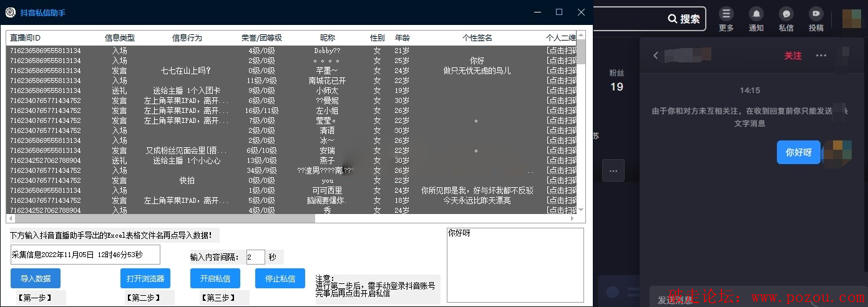Click the 打开浏览器 button

coord(145,278)
